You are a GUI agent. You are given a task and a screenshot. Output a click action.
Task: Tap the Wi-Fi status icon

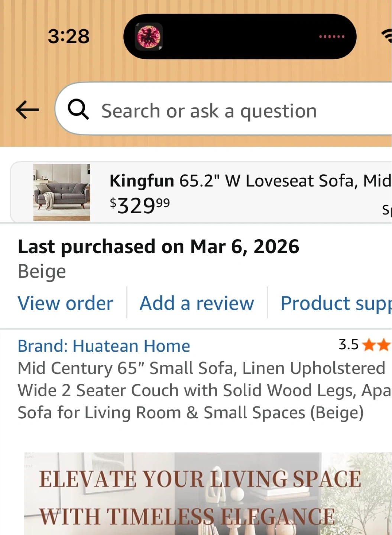[x=386, y=36]
